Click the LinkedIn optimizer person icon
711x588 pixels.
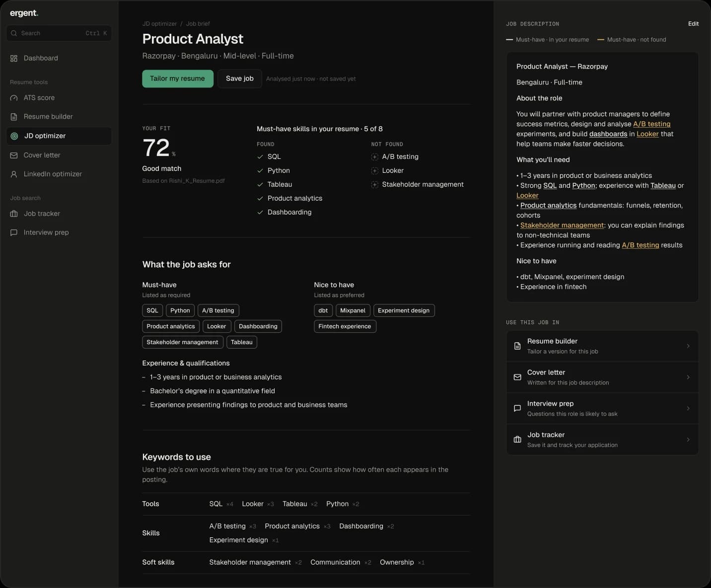14,174
